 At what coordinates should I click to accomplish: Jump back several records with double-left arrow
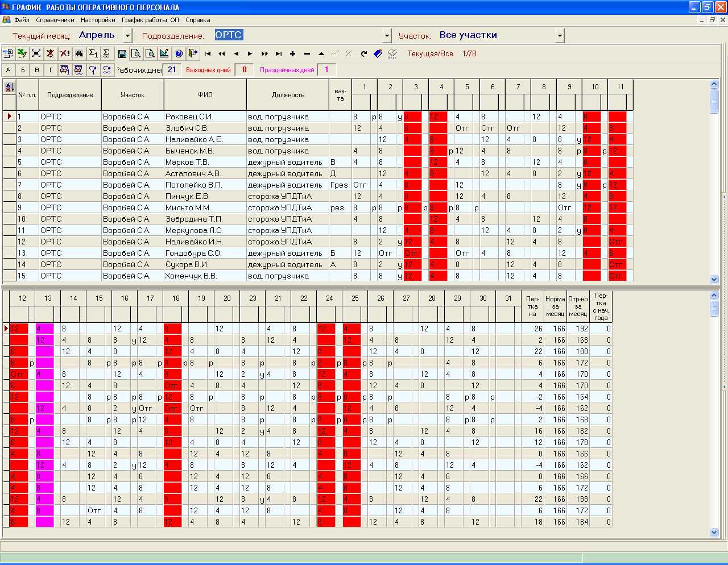(222, 53)
